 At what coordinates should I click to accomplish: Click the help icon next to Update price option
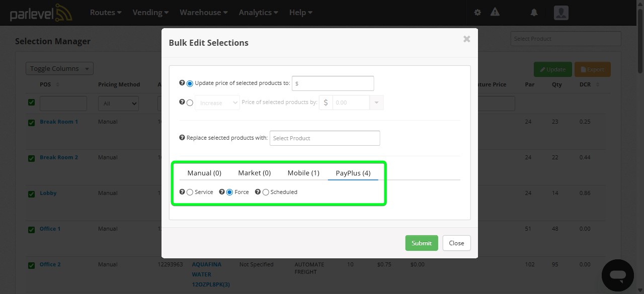[x=182, y=83]
